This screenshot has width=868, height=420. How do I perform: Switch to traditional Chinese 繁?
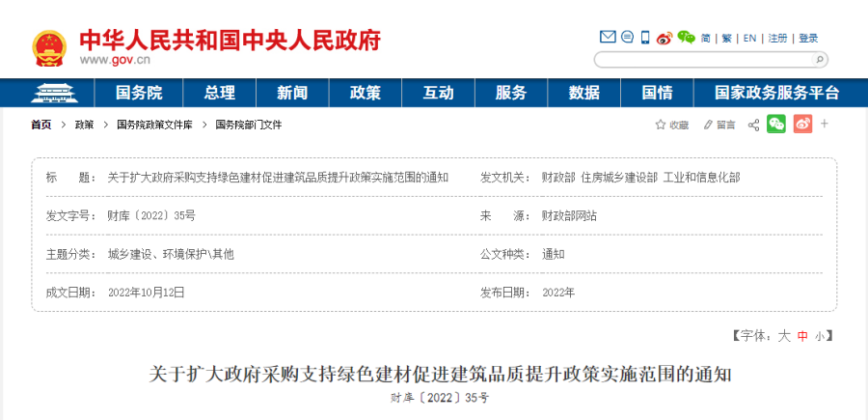click(x=726, y=39)
